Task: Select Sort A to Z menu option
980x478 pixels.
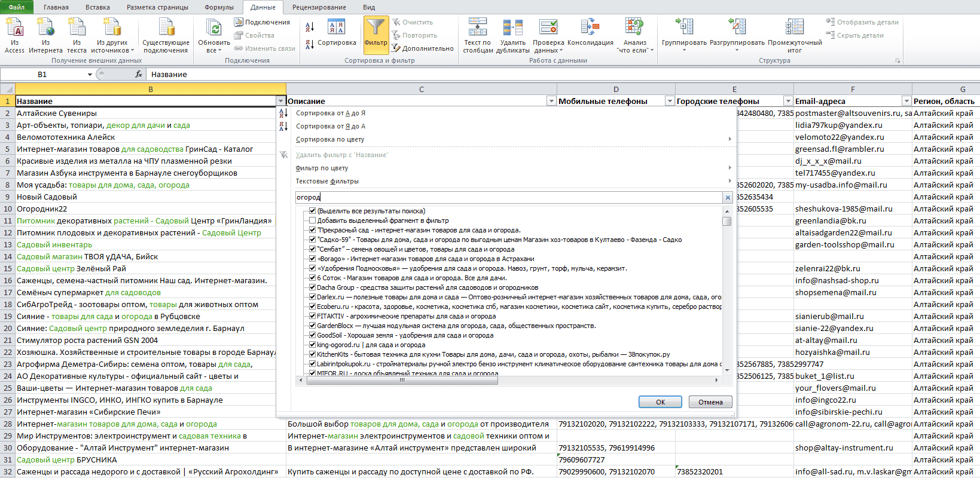Action: pyautogui.click(x=331, y=113)
